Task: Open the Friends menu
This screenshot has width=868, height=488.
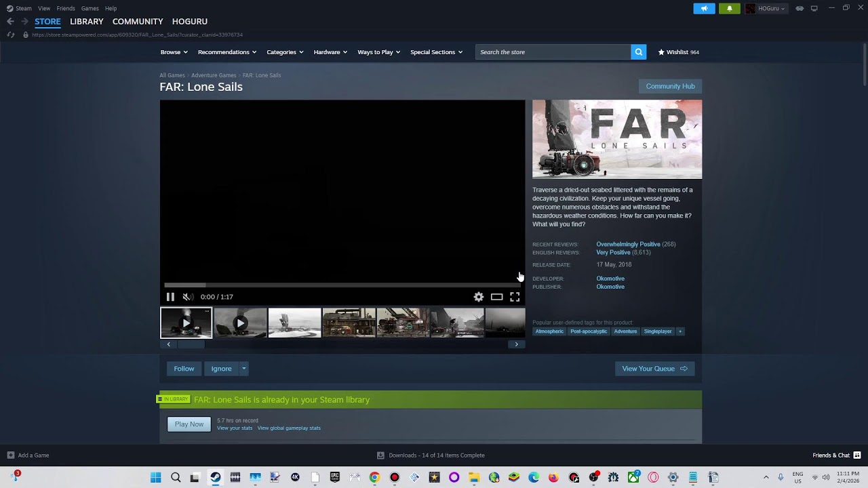Action: click(x=66, y=8)
